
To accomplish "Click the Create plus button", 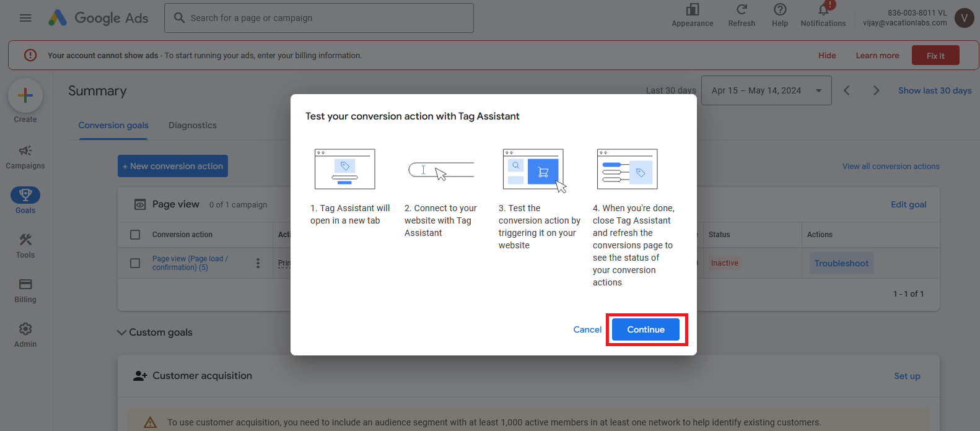I will click(x=25, y=95).
